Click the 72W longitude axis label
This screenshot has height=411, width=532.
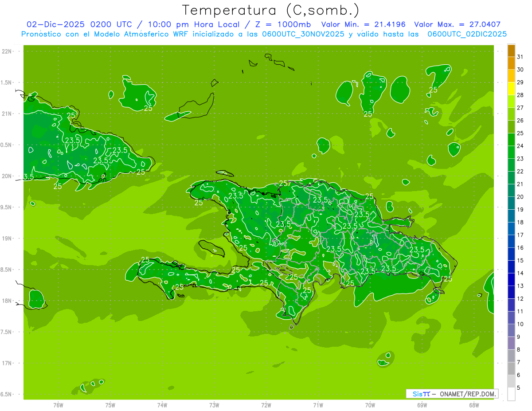[266, 405]
